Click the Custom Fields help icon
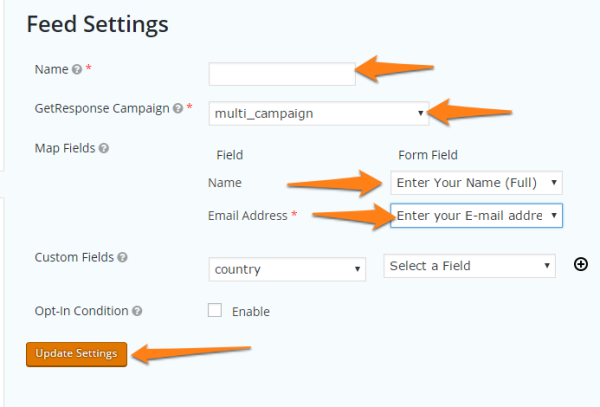Viewport: 600px width, 407px height. pyautogui.click(x=122, y=257)
